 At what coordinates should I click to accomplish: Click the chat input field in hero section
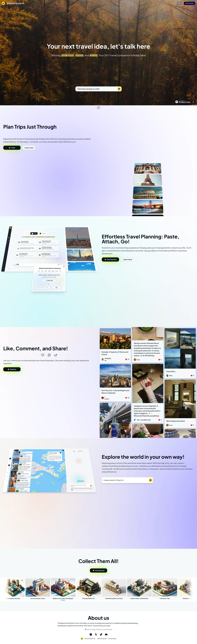point(98,89)
